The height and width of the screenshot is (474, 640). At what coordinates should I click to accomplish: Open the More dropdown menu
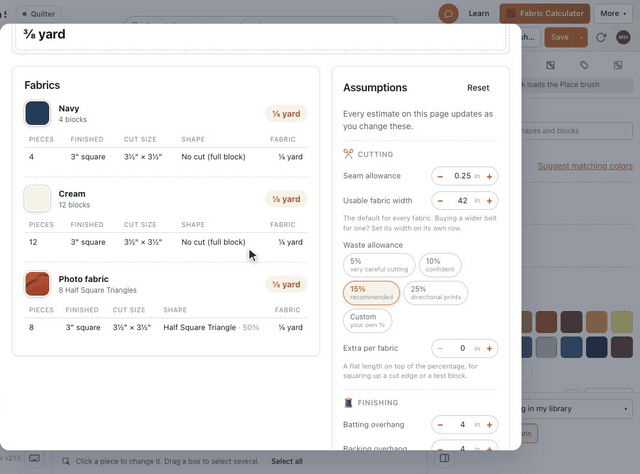(x=613, y=13)
